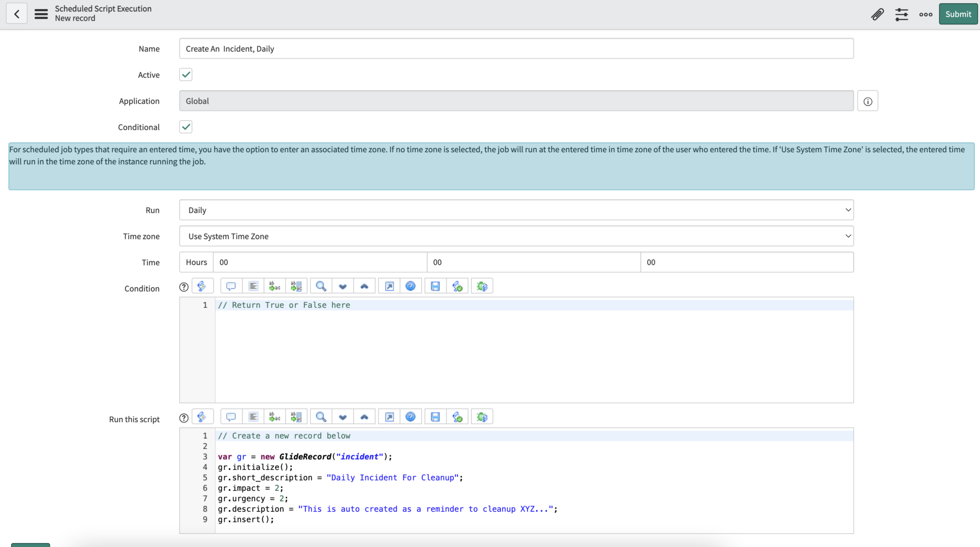Image resolution: width=980 pixels, height=547 pixels.
Task: Open the form context hamburger menu
Action: [41, 13]
